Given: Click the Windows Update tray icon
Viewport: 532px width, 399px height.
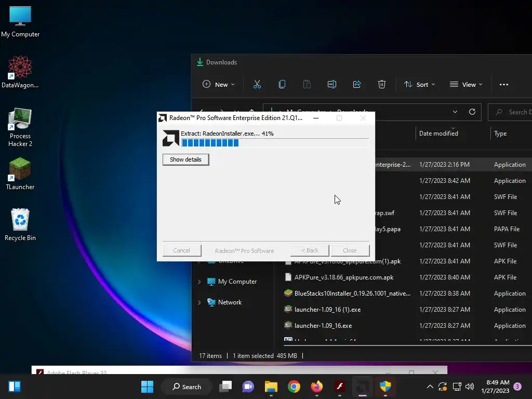Looking at the screenshot, I should click(x=443, y=387).
